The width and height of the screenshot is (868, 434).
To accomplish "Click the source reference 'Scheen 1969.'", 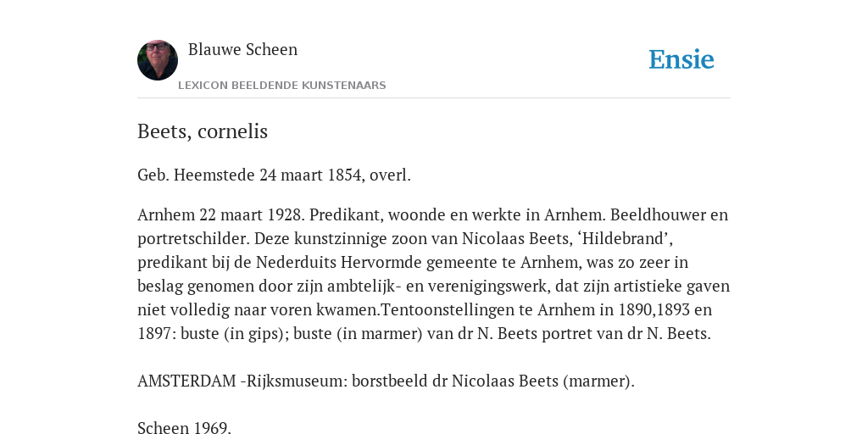I will click(x=184, y=427).
